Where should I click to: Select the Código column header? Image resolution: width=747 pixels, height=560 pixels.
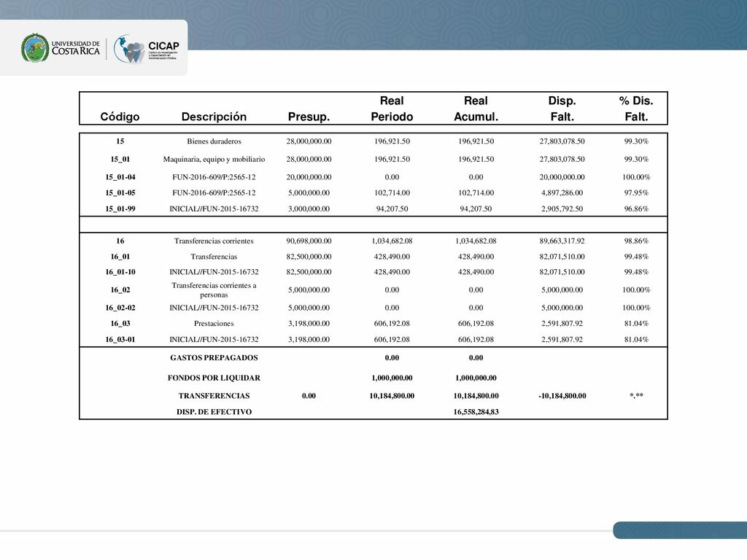[x=120, y=117]
